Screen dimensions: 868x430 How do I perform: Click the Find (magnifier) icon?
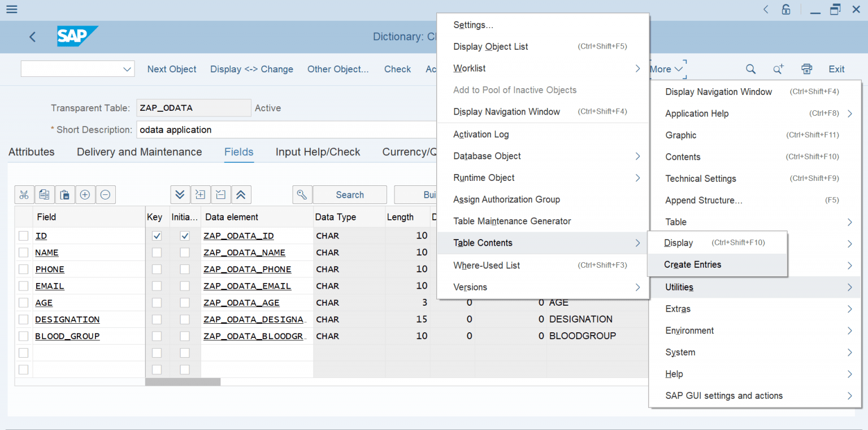[750, 68]
